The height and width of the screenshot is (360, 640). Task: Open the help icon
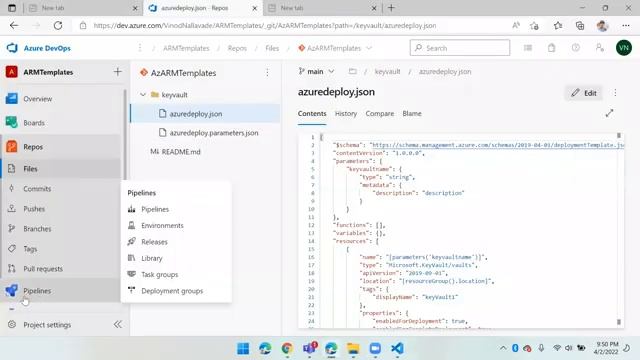tap(576, 48)
